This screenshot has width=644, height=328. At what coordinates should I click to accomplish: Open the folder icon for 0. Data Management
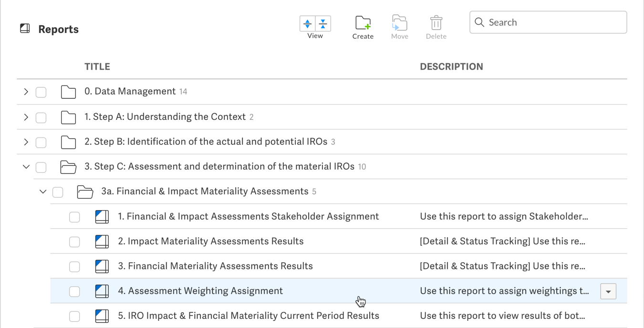68,92
